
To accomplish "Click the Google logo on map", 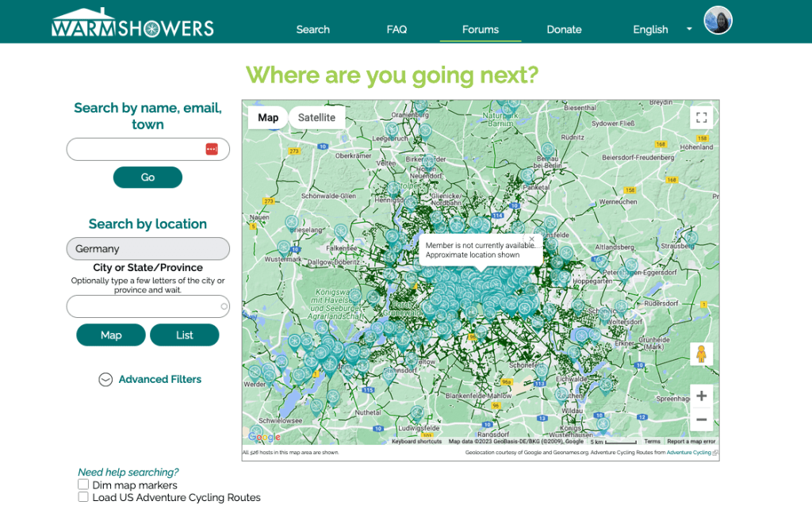I will pos(264,437).
